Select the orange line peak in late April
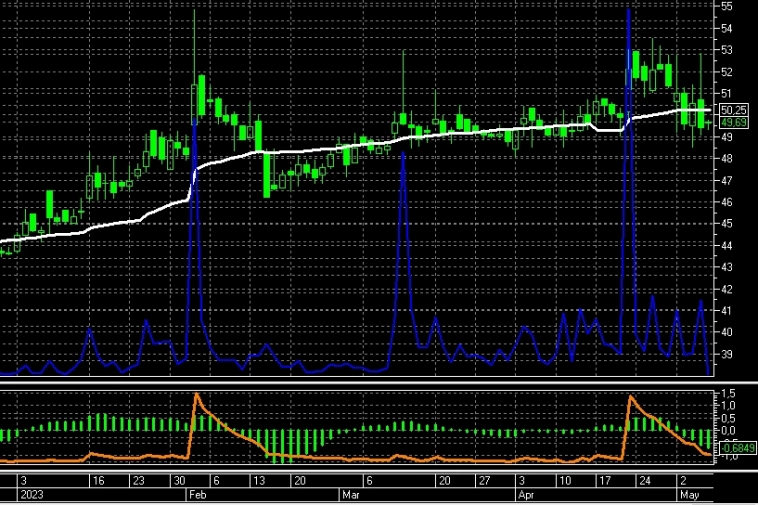 point(630,398)
